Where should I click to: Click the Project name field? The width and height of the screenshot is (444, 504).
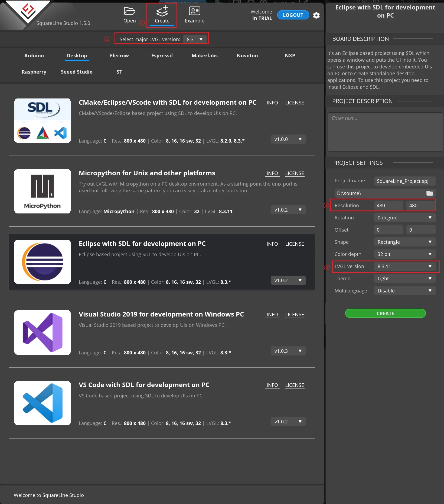(404, 181)
